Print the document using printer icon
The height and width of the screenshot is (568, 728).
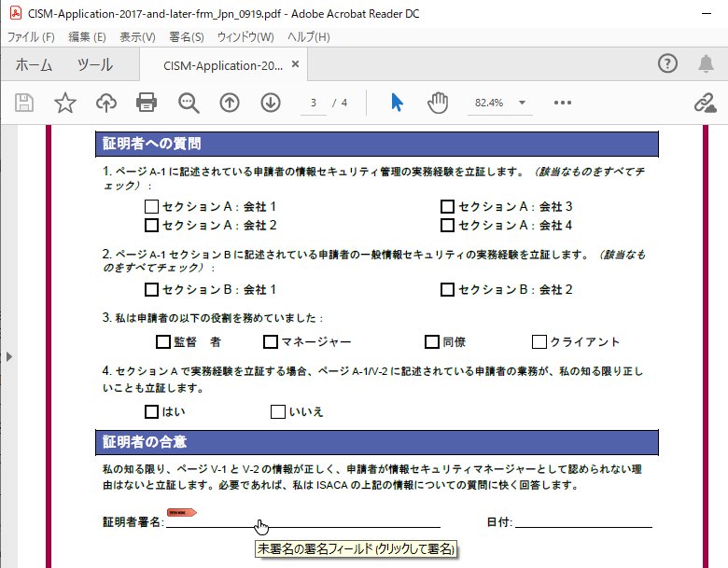(x=147, y=103)
